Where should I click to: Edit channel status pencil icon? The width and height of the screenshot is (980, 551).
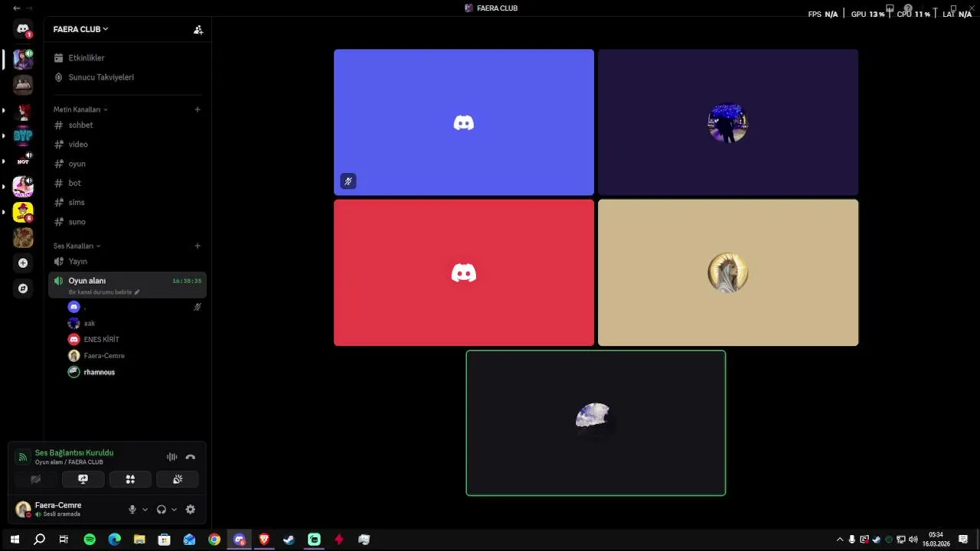(x=137, y=292)
